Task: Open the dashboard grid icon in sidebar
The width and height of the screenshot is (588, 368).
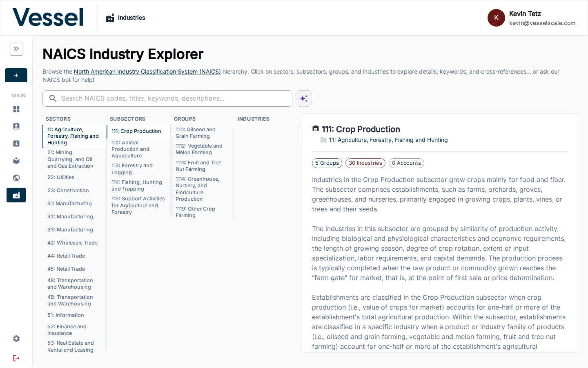Action: coord(16,109)
